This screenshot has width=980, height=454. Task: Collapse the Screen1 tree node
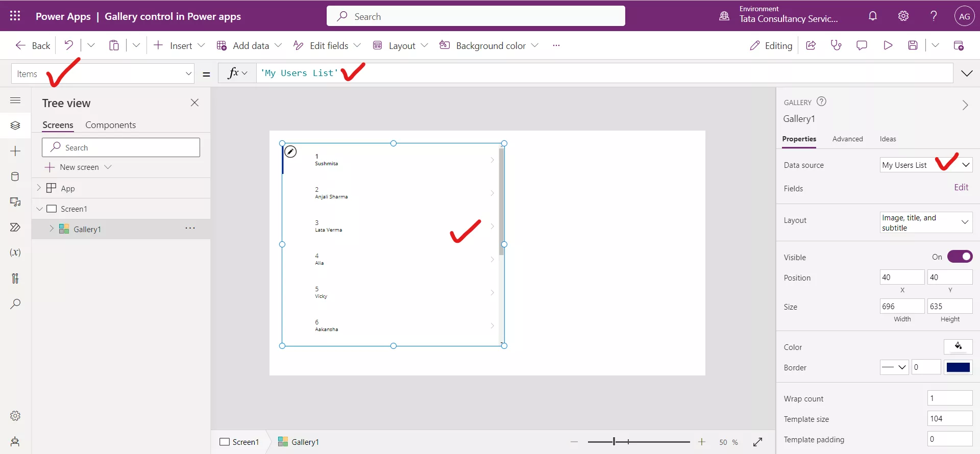click(x=39, y=209)
